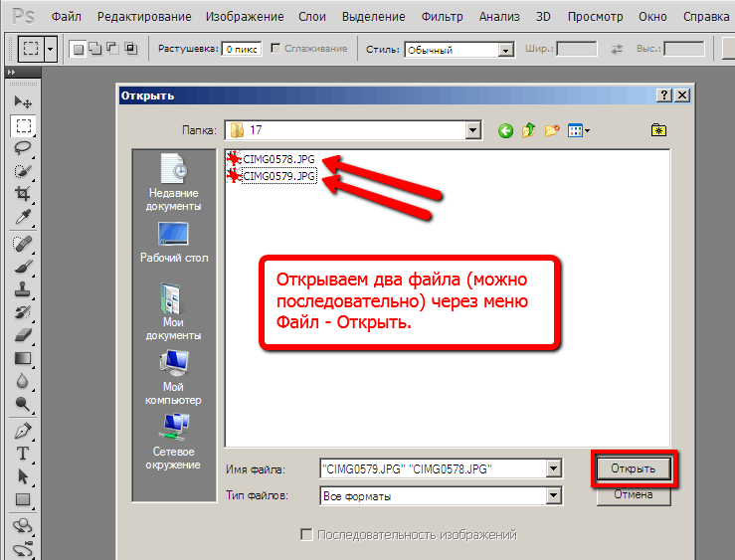This screenshot has width=735, height=560.
Task: Select the Crop tool
Action: coord(23,193)
